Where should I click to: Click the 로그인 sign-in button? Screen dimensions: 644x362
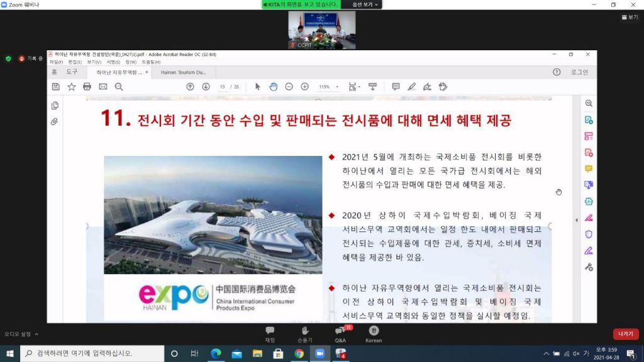pos(579,72)
